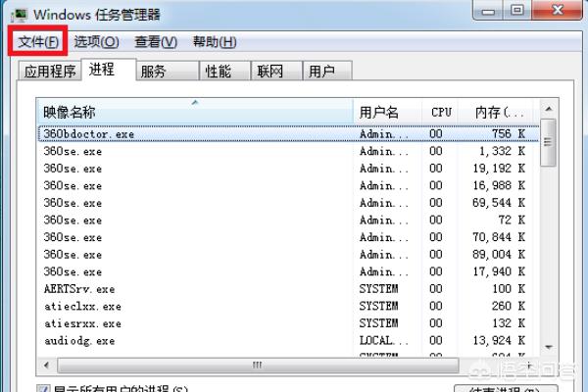Toggle 显示所有用户的进程 checkbox
This screenshot has width=588, height=392.
coord(43,389)
